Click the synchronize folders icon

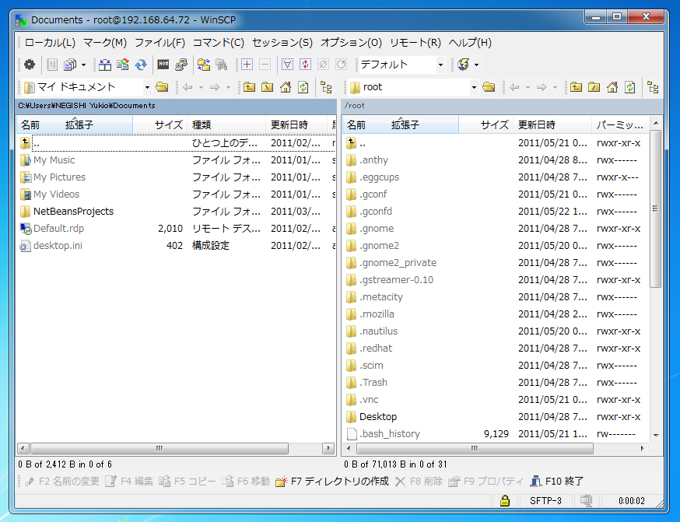point(123,65)
